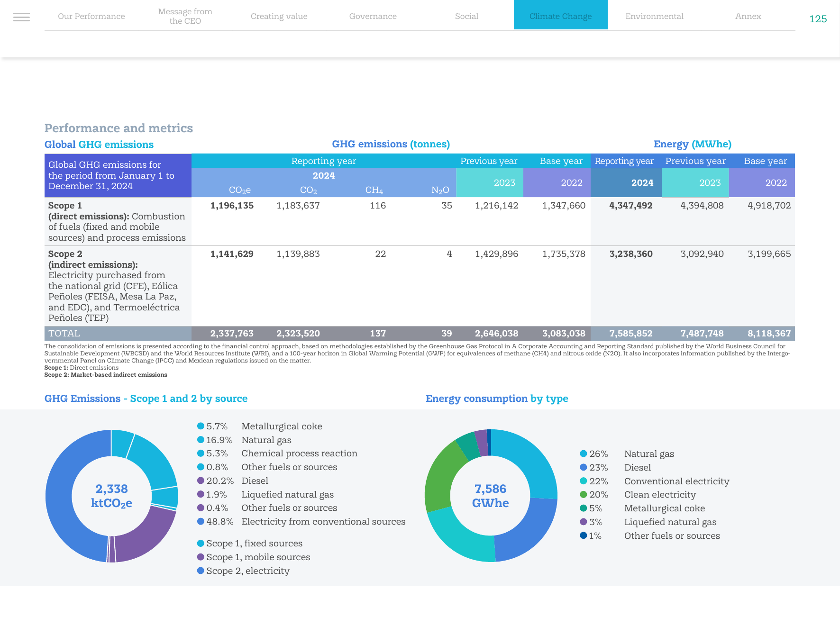840x644 pixels.
Task: Select the Social tab
Action: point(467,16)
